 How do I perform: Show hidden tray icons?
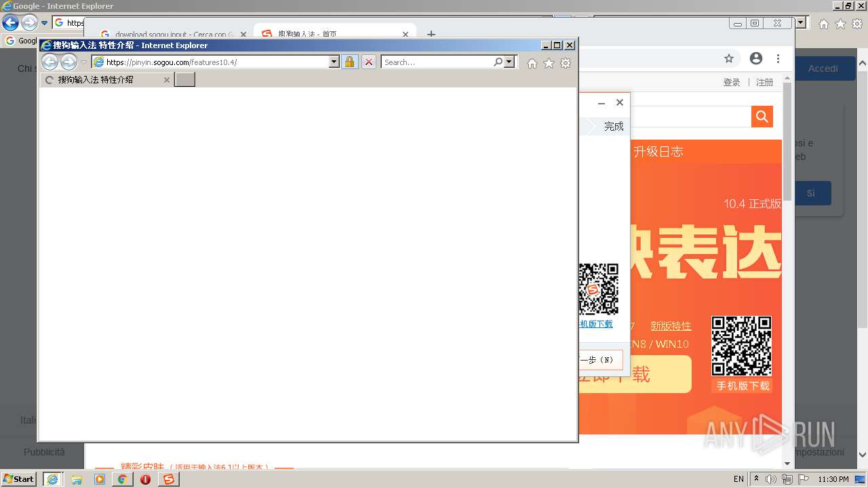pos(757,479)
